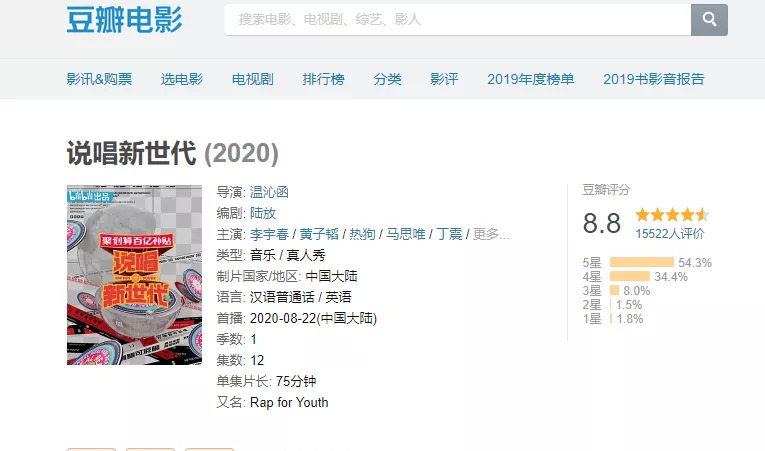Open cast member 马思唯 page
765x451 pixels.
405,234
